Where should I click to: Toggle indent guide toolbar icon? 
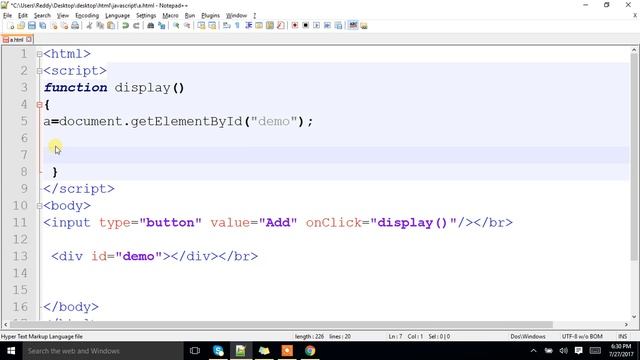click(x=249, y=26)
